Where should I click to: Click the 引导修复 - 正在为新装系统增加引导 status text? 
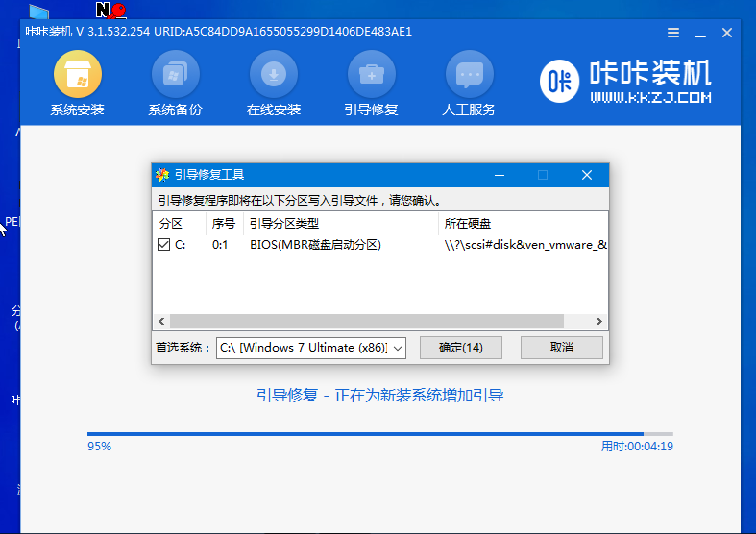click(x=380, y=396)
